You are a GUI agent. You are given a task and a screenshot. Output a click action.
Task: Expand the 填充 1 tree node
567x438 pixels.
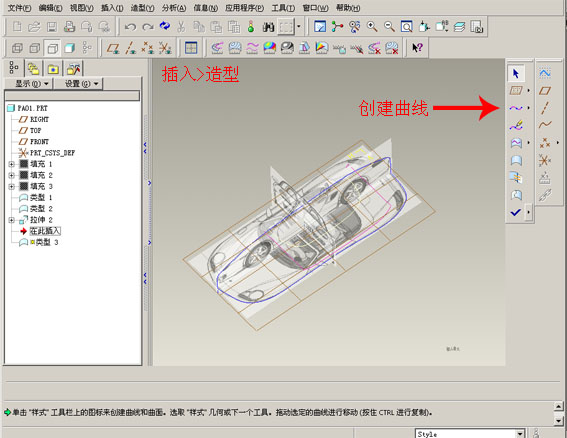(x=11, y=164)
